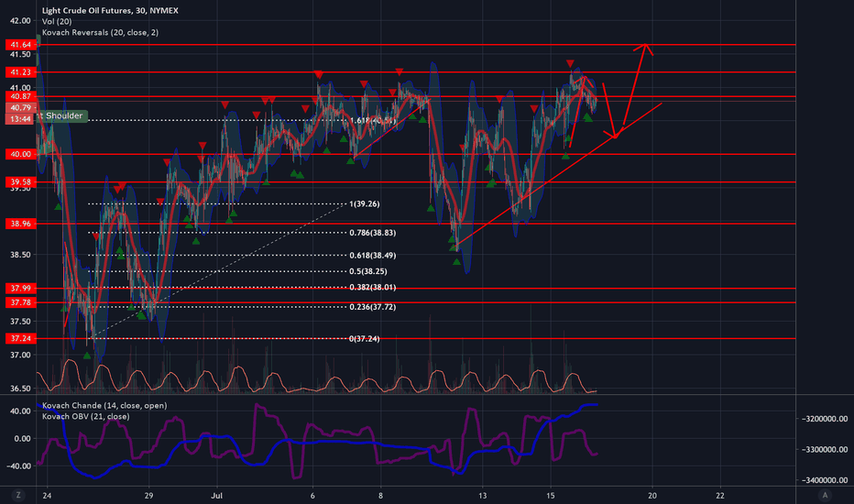Click the -3300000.00 OBV scale value
Viewport: 854px width, 504px height.
pyautogui.click(x=825, y=450)
